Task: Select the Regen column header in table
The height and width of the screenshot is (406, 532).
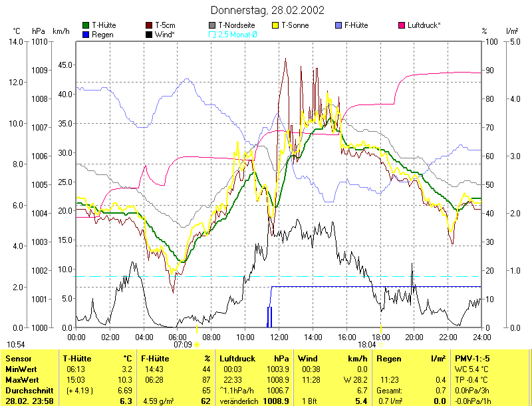Action: (390, 359)
